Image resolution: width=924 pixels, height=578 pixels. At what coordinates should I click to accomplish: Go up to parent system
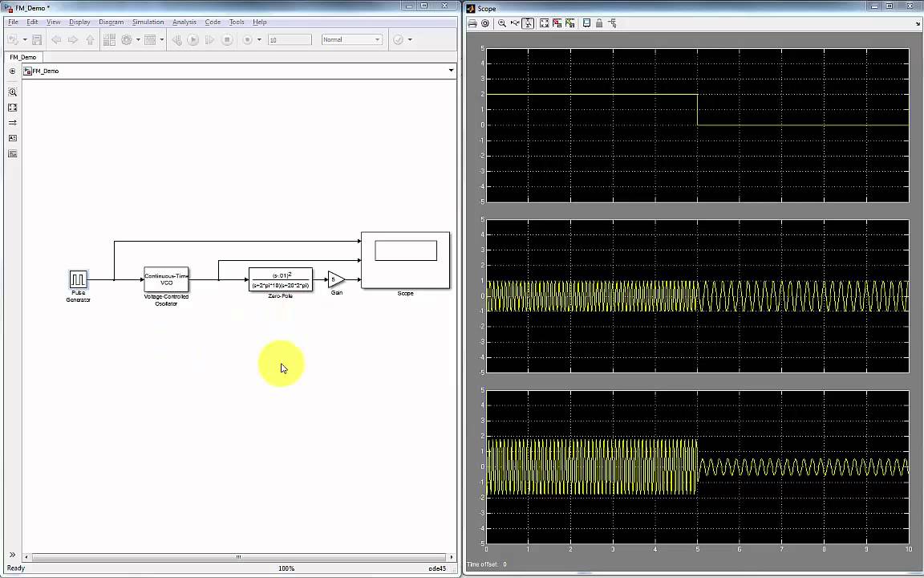[90, 39]
